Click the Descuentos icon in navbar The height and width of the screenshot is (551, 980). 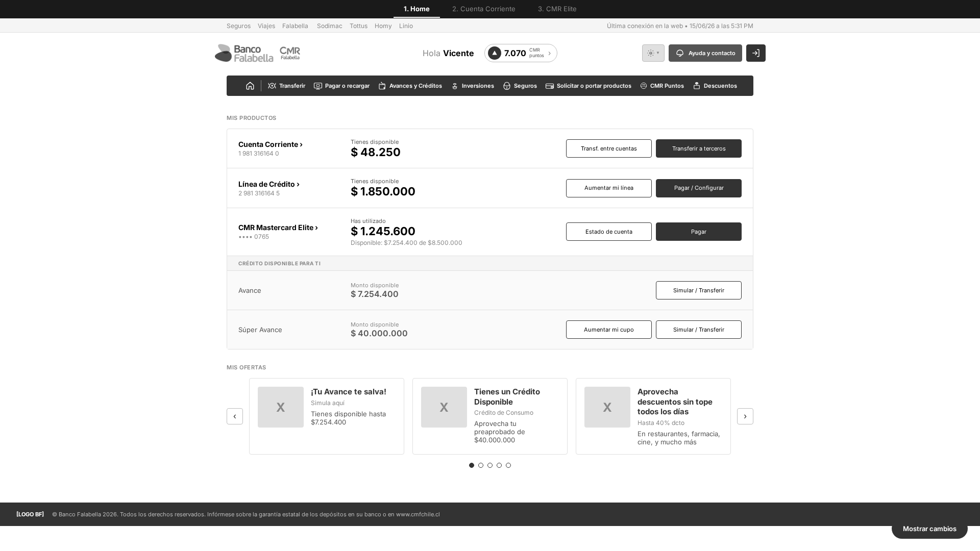(x=697, y=86)
